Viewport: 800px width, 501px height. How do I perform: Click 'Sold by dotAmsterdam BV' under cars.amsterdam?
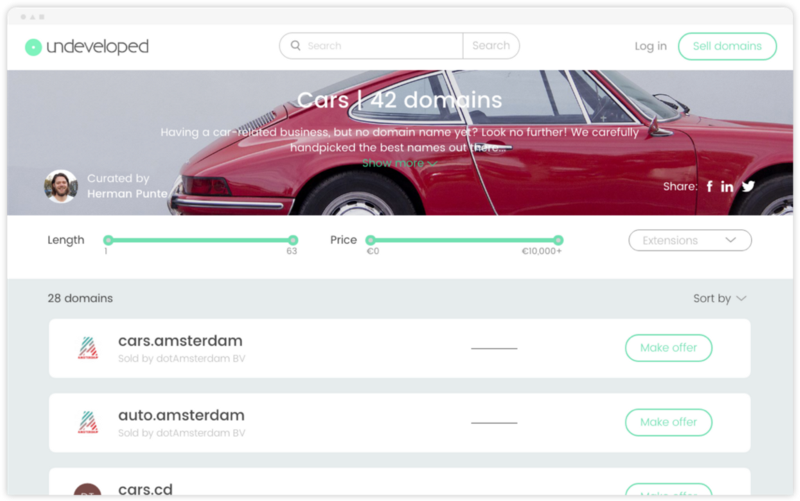(181, 359)
